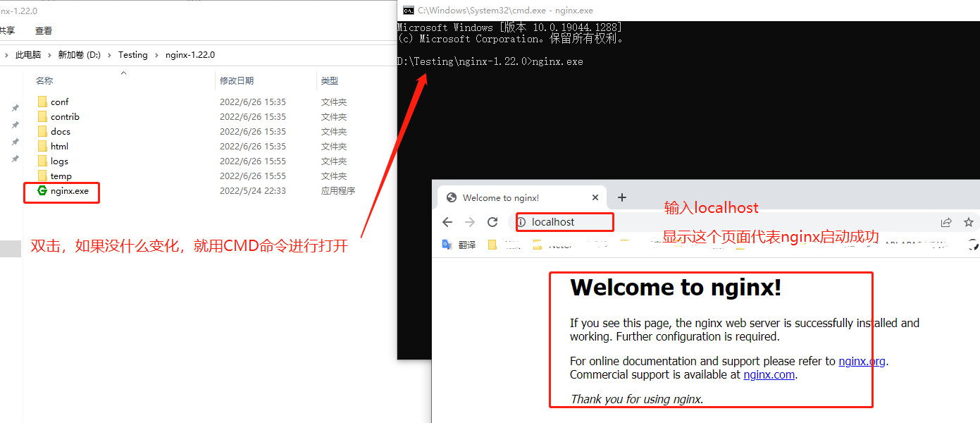
Task: Select the logs folder icon
Action: (x=42, y=161)
